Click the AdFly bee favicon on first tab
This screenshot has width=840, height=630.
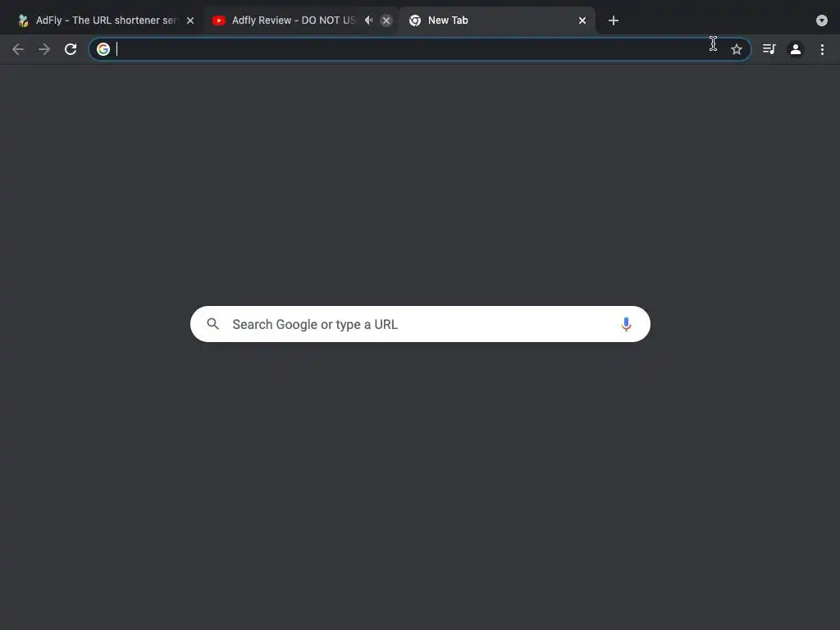click(22, 21)
